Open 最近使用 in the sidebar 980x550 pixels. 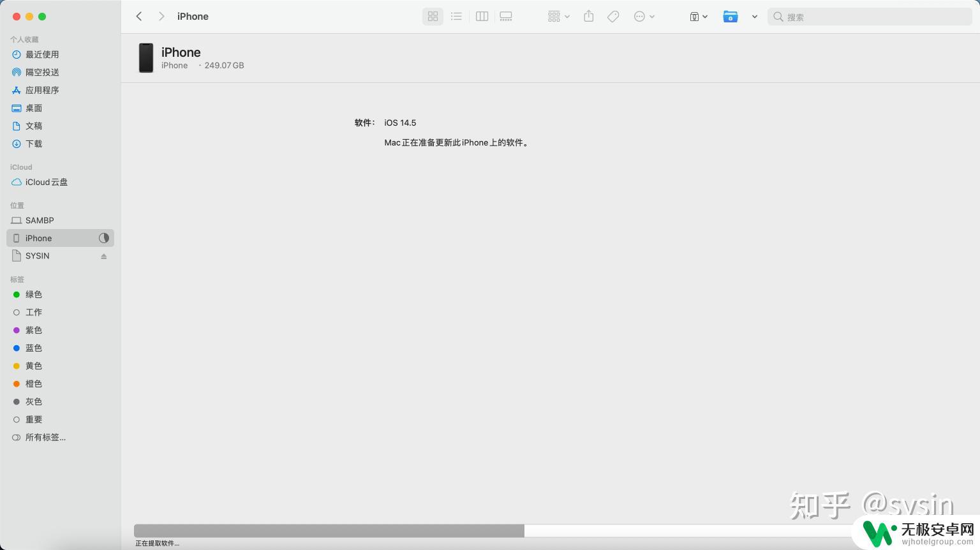pyautogui.click(x=60, y=54)
